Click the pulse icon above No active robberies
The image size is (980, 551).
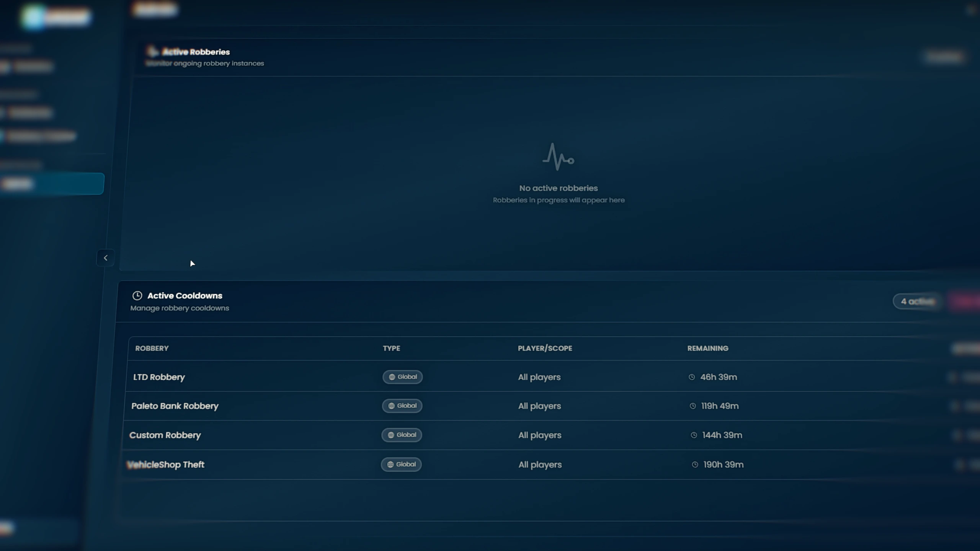click(x=558, y=156)
